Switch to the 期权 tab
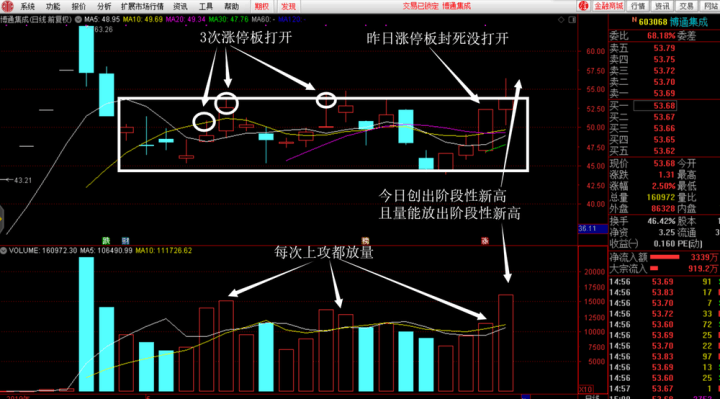Image resolution: width=720 pixels, height=399 pixels. 262,6
